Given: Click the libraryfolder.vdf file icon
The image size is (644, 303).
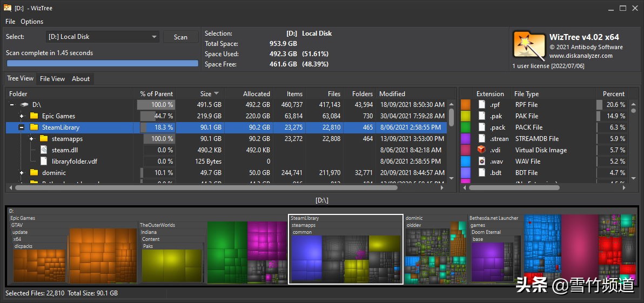Looking at the screenshot, I should (44, 161).
